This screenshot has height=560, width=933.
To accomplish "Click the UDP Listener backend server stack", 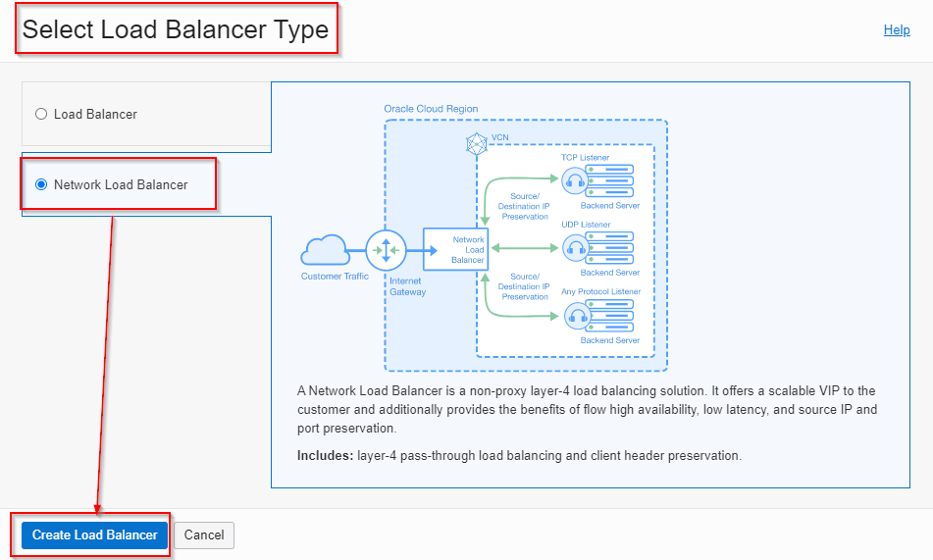I will (x=610, y=248).
